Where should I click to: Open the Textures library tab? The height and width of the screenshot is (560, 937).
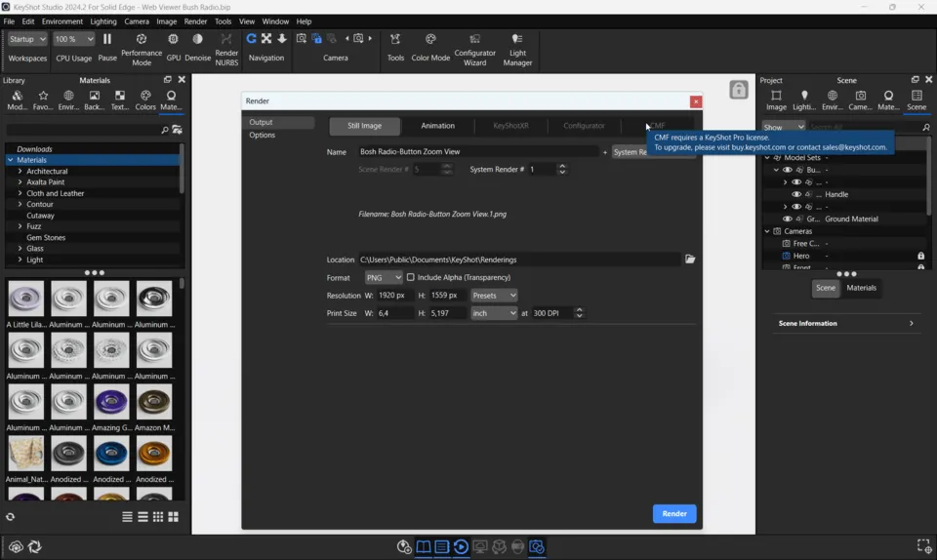tap(119, 100)
